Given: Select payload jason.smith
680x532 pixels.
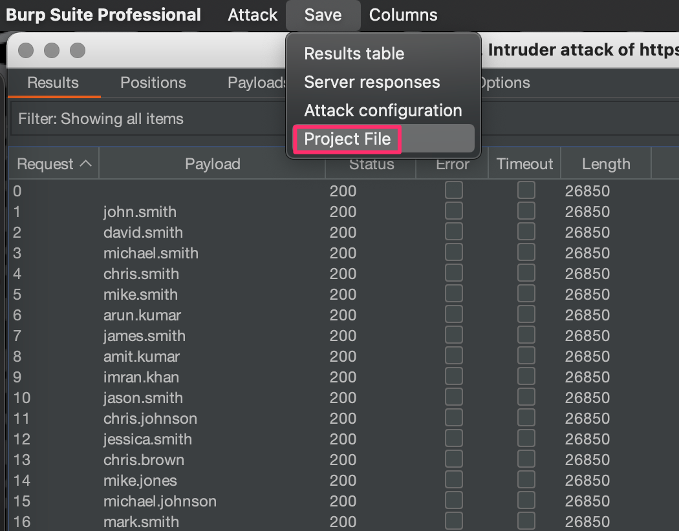Looking at the screenshot, I should click(143, 398).
